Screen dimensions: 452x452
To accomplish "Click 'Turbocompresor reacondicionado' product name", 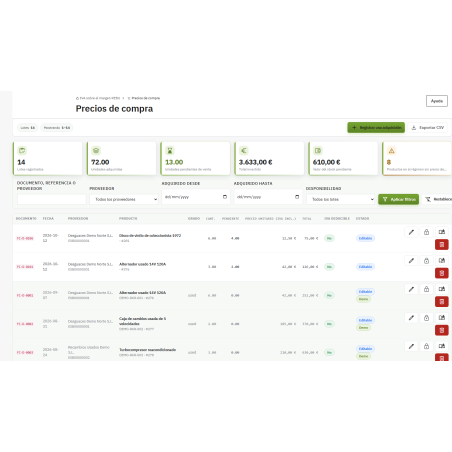I will pos(148,350).
